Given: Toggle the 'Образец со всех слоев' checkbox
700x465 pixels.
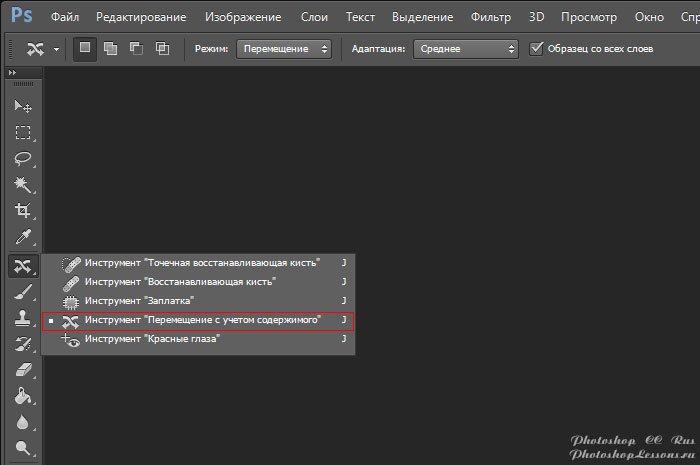Looking at the screenshot, I should (x=537, y=48).
